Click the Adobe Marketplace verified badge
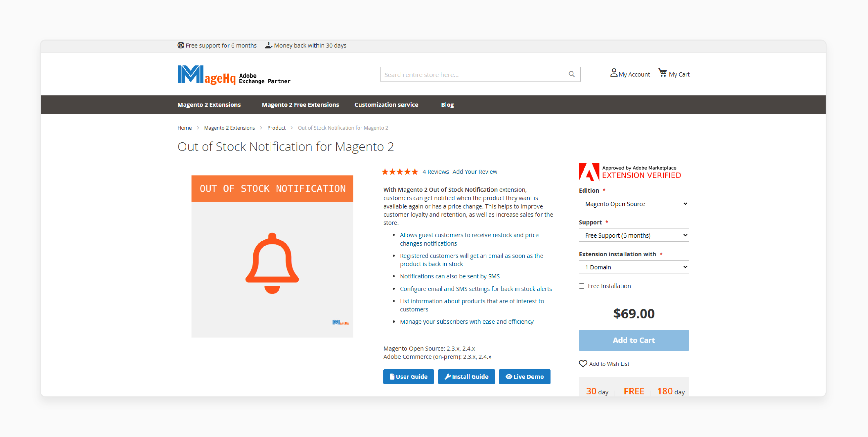The image size is (868, 437). 630,172
